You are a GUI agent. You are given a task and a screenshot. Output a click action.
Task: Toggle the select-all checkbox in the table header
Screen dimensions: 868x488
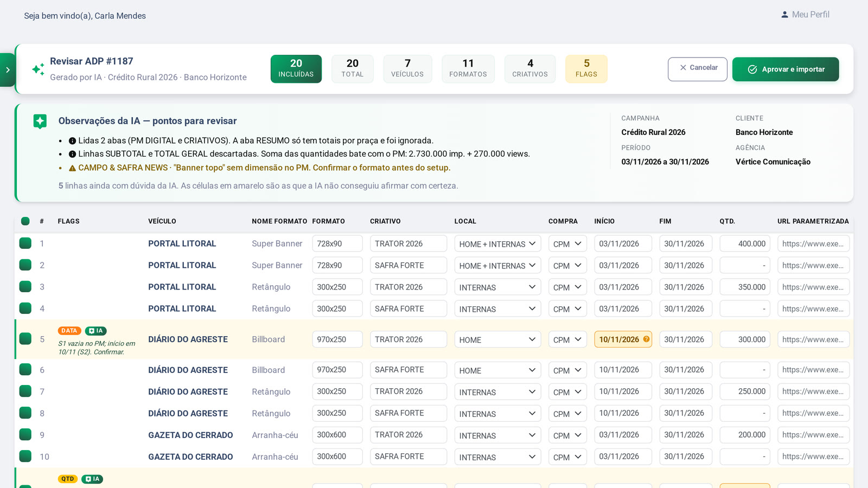coord(25,221)
